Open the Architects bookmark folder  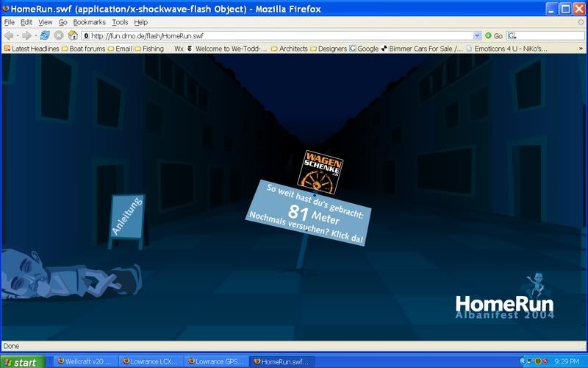pyautogui.click(x=289, y=49)
